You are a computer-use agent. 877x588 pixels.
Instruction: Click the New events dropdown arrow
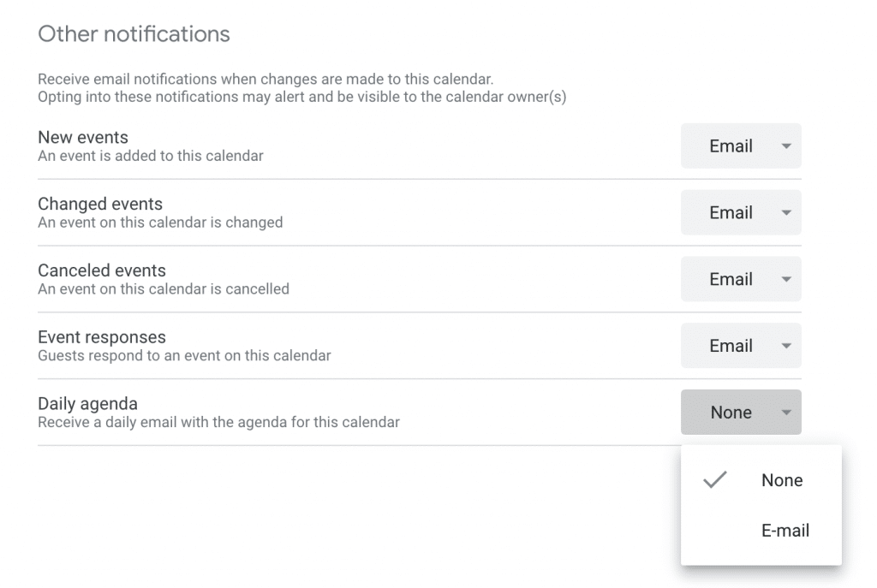pos(786,146)
